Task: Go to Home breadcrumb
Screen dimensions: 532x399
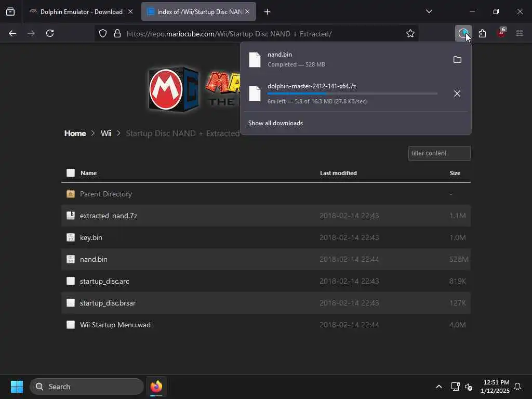Action: click(x=75, y=134)
